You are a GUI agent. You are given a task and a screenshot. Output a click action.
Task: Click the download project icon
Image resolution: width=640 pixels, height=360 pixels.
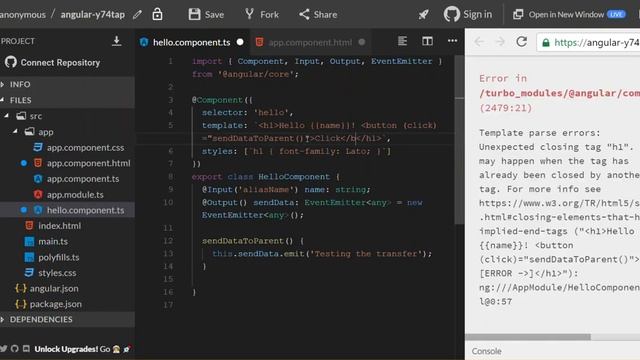click(x=116, y=41)
